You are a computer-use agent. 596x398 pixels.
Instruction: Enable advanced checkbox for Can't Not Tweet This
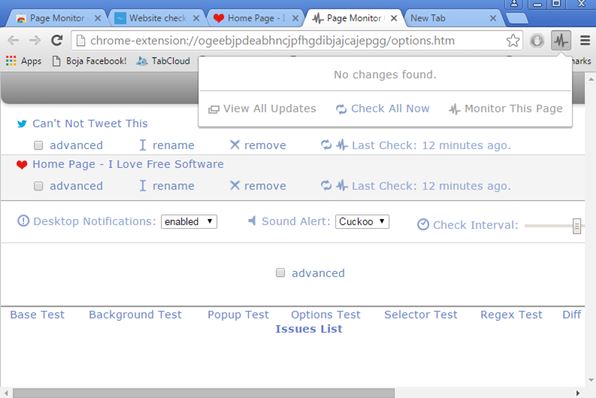[x=38, y=145]
